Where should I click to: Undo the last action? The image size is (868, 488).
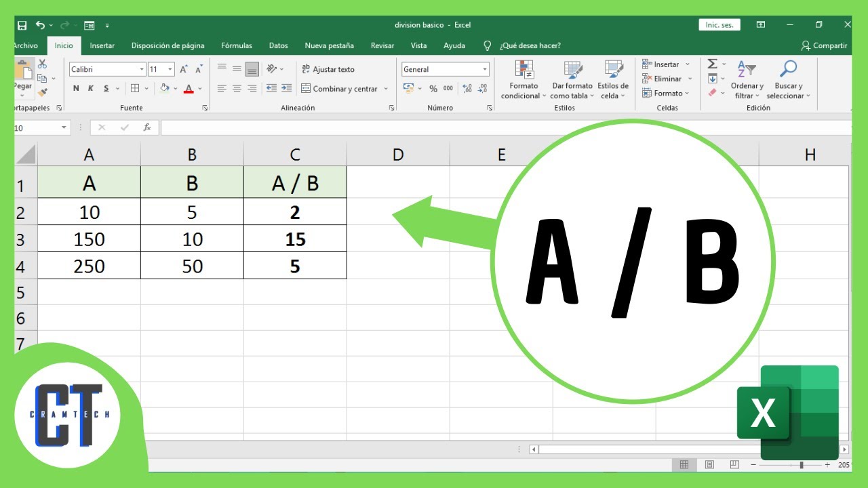coord(40,25)
